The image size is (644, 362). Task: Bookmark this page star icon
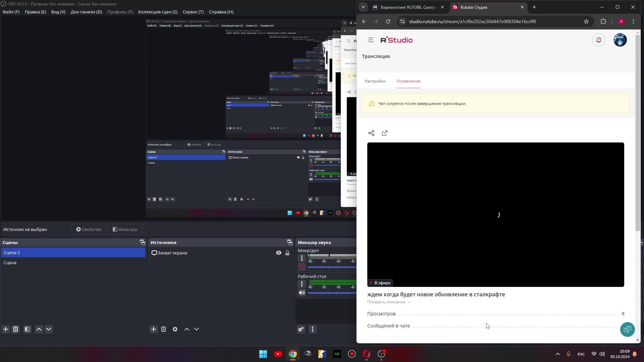pos(586,21)
